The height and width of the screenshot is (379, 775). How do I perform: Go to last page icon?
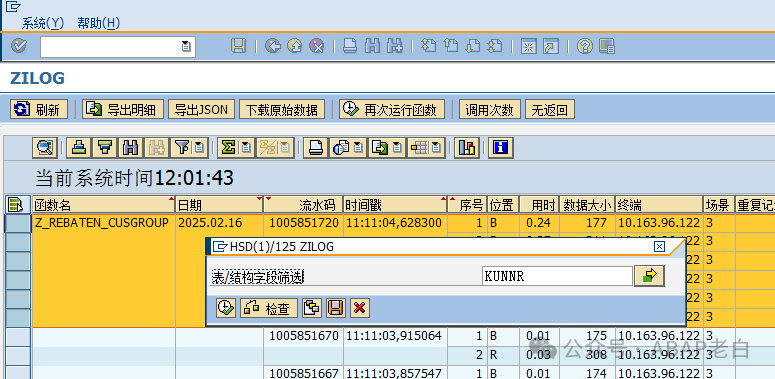(495, 46)
